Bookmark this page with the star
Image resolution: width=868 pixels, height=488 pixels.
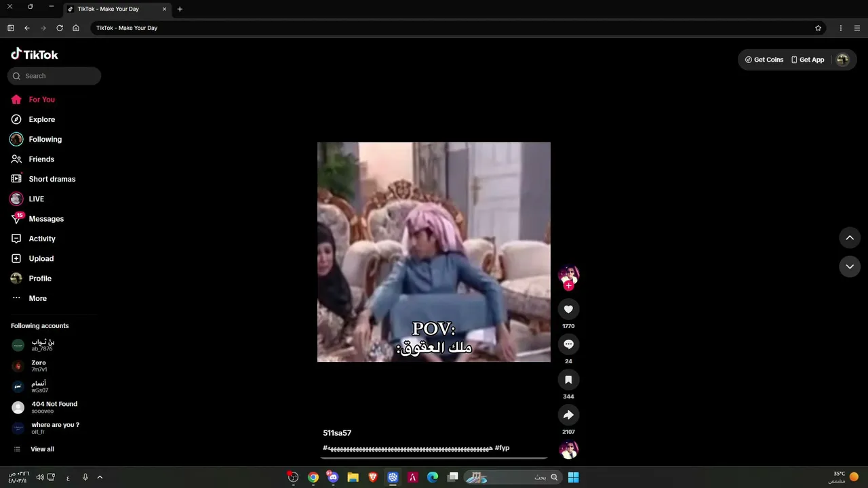tap(818, 28)
